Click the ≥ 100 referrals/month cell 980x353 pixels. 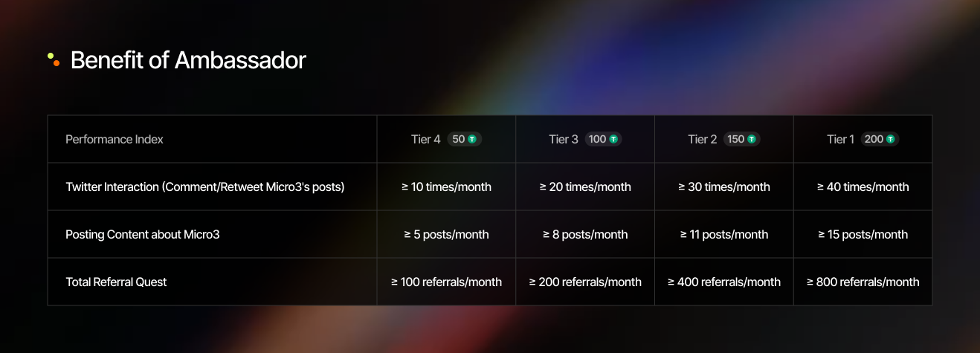click(446, 282)
